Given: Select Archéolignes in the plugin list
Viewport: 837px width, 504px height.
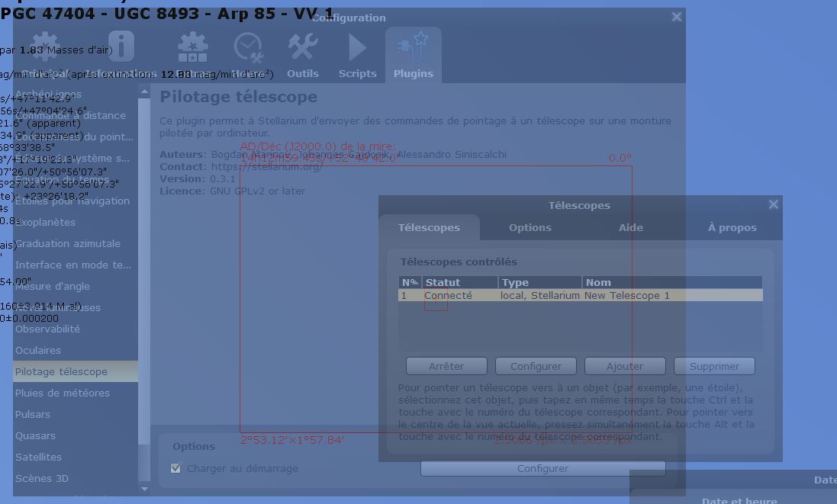Looking at the screenshot, I should point(76,95).
